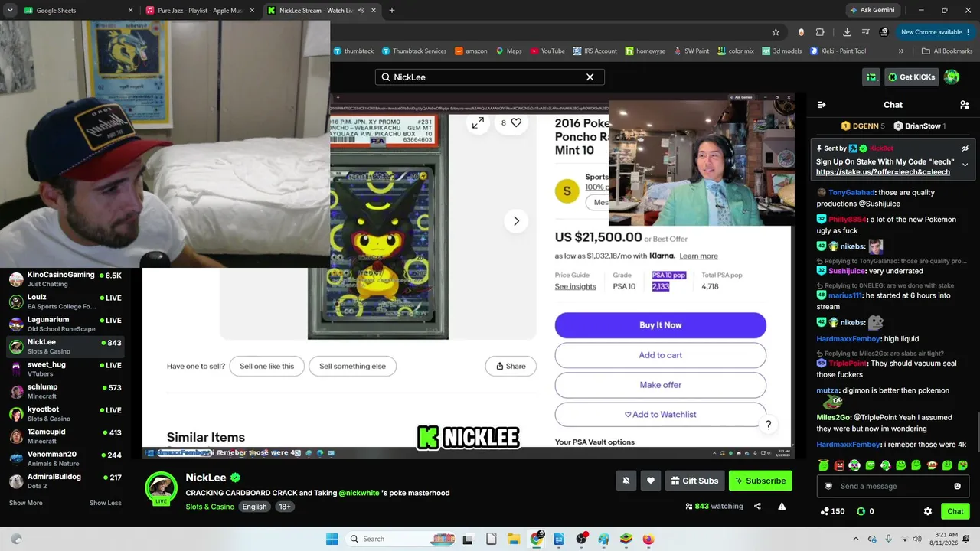This screenshot has height=551, width=980.
Task: Select the English language tag
Action: [x=254, y=507]
